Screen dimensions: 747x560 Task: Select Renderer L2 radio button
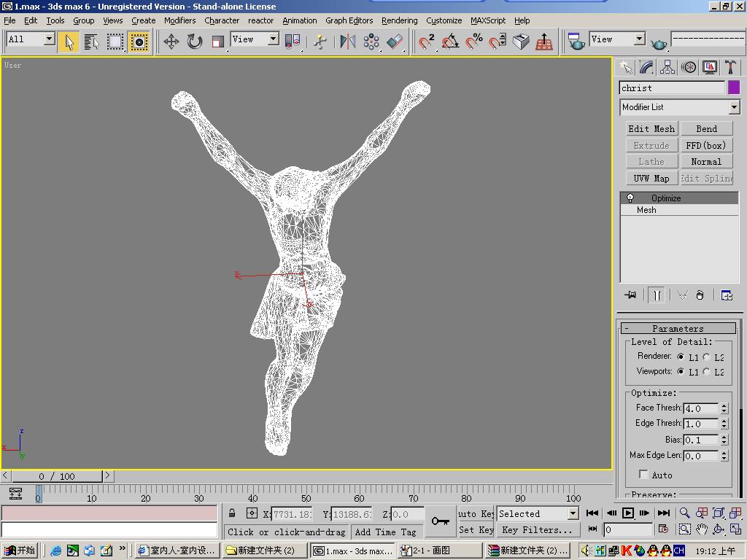click(x=706, y=357)
